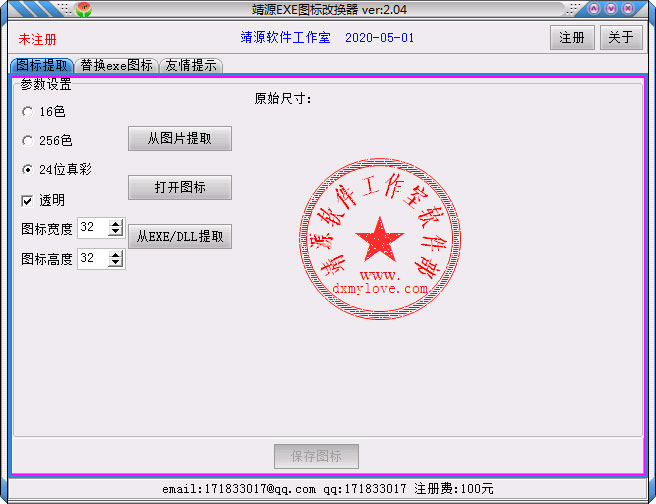Click the 保存图标 button

click(316, 456)
